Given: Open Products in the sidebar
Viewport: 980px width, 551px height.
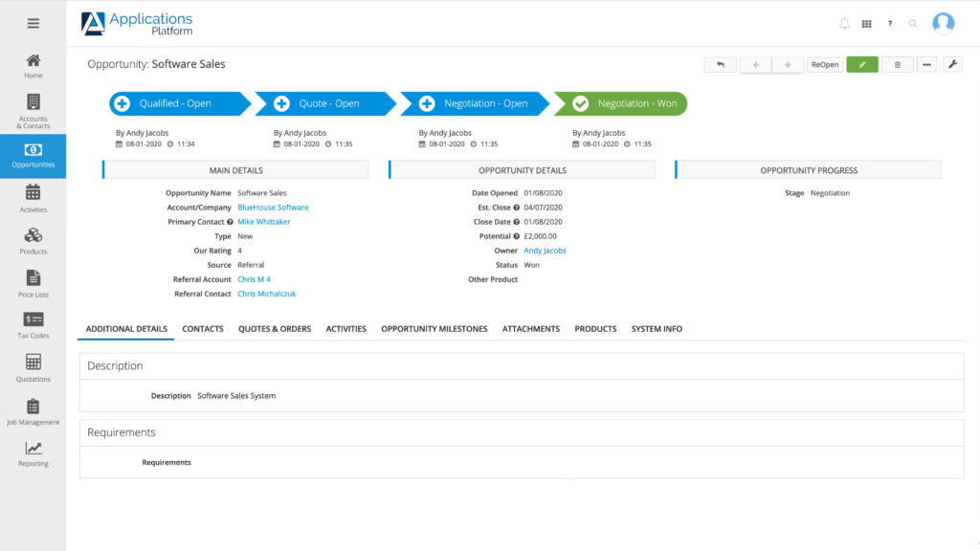Looking at the screenshot, I should 33,241.
